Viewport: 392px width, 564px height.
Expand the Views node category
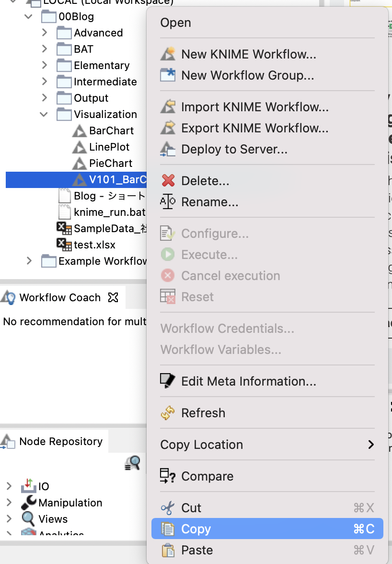(9, 519)
